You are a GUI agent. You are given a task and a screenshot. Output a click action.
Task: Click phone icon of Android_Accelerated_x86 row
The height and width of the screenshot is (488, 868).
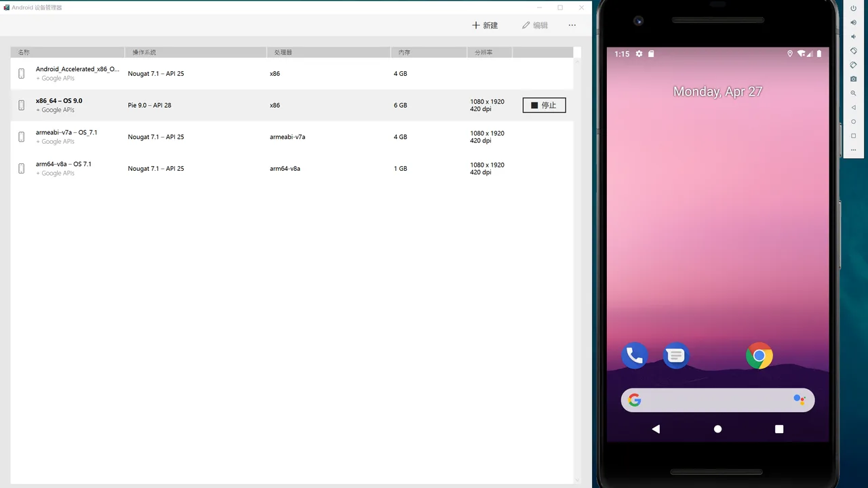pyautogui.click(x=22, y=73)
